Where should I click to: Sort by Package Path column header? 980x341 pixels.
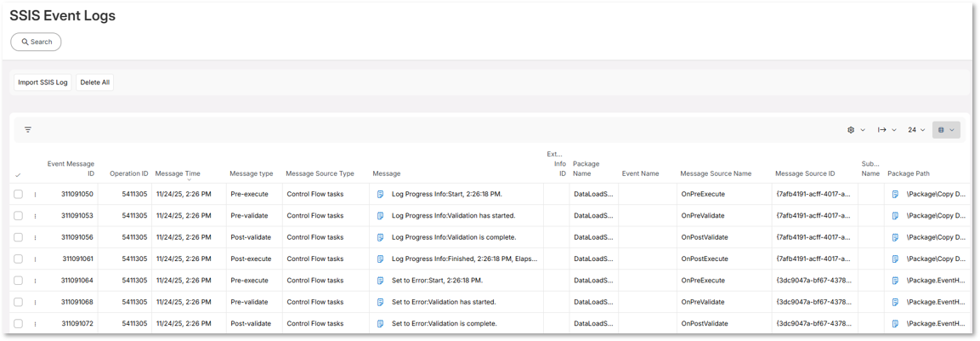(909, 173)
